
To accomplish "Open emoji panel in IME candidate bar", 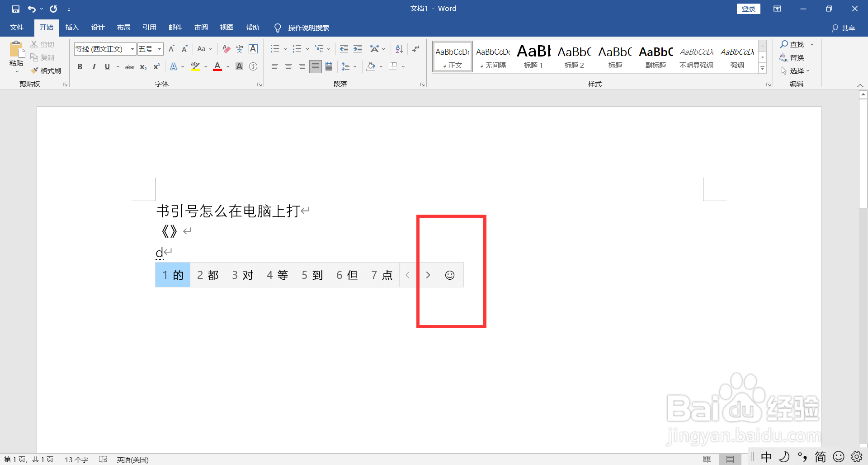I will (450, 275).
